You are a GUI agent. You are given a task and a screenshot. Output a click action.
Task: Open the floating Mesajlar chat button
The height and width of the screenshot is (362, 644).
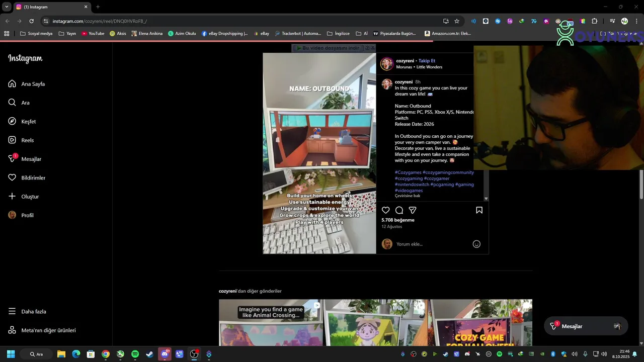(586, 326)
